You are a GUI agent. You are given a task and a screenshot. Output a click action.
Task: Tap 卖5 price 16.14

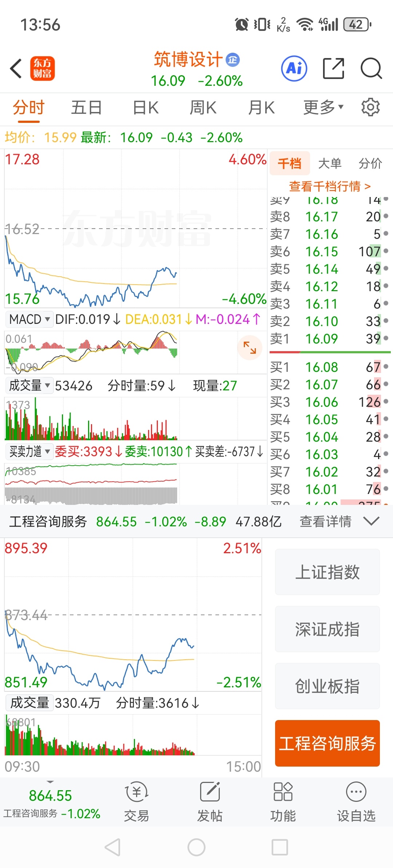(322, 269)
